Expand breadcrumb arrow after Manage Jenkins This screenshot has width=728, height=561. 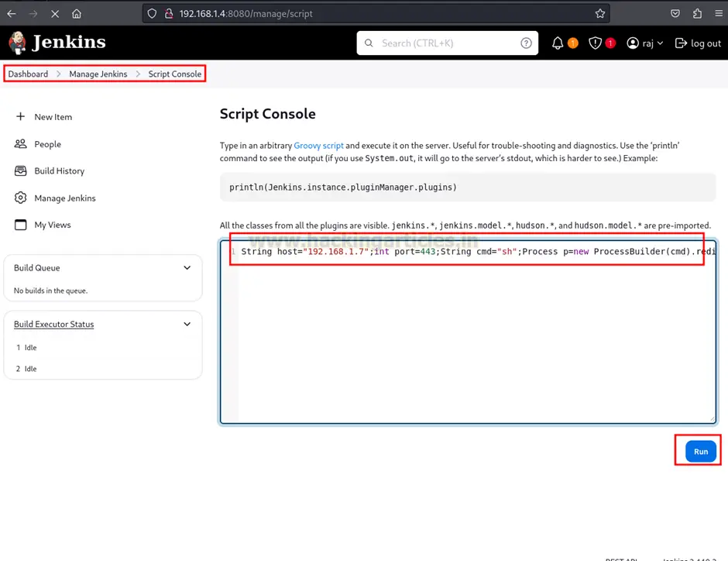click(138, 74)
